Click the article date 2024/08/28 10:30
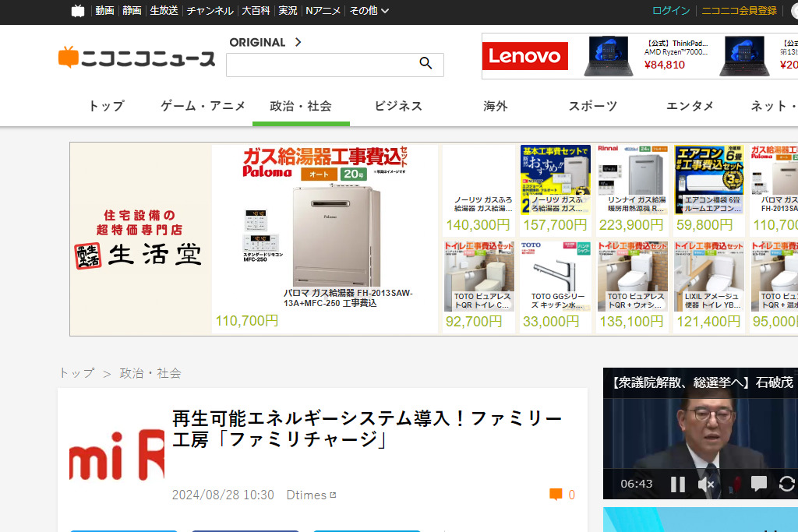Viewport: 798px width, 532px height. (x=223, y=495)
